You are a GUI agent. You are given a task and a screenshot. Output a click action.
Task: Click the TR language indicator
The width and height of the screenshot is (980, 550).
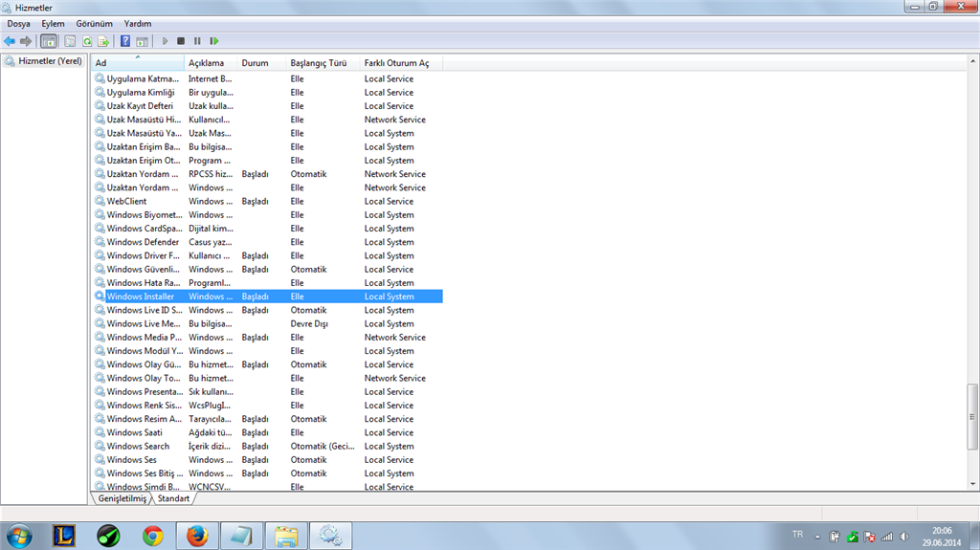797,535
